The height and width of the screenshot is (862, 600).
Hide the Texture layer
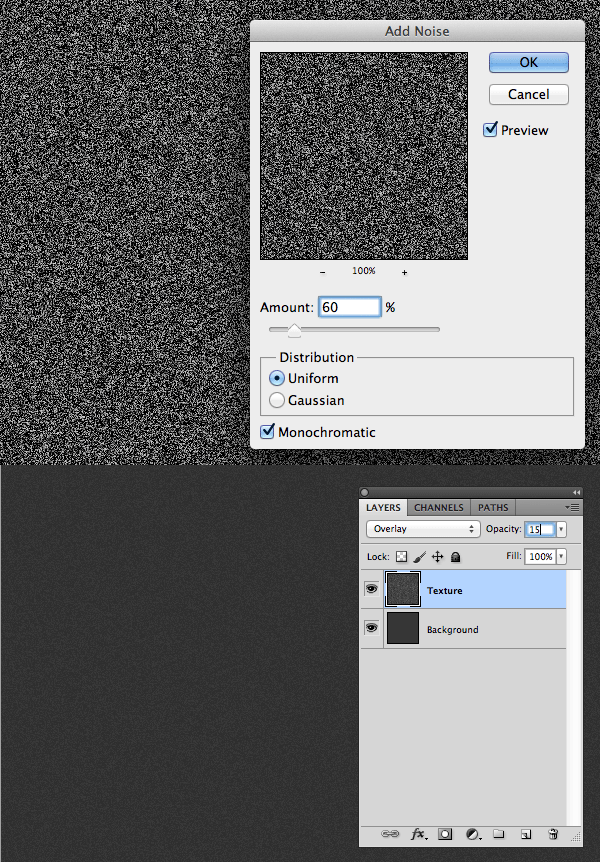click(x=372, y=589)
